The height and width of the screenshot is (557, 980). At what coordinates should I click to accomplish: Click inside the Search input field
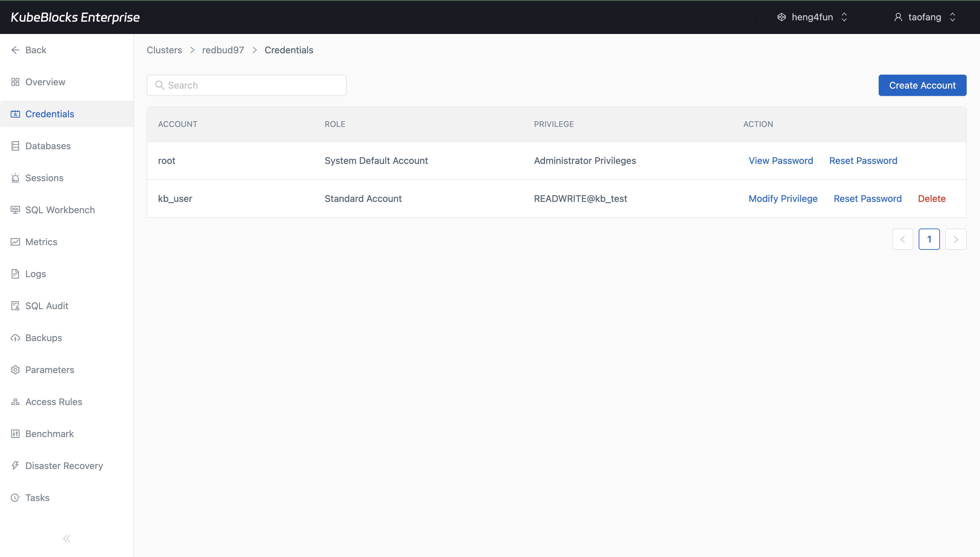coord(247,85)
